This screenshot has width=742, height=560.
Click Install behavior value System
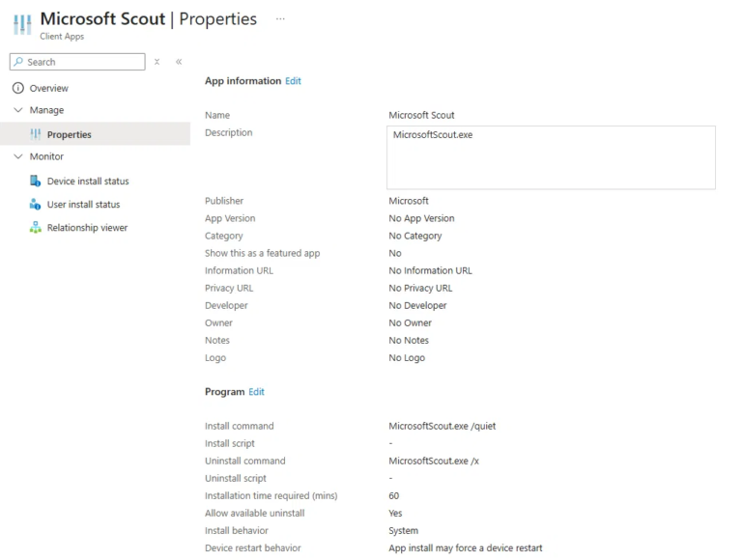coord(403,531)
